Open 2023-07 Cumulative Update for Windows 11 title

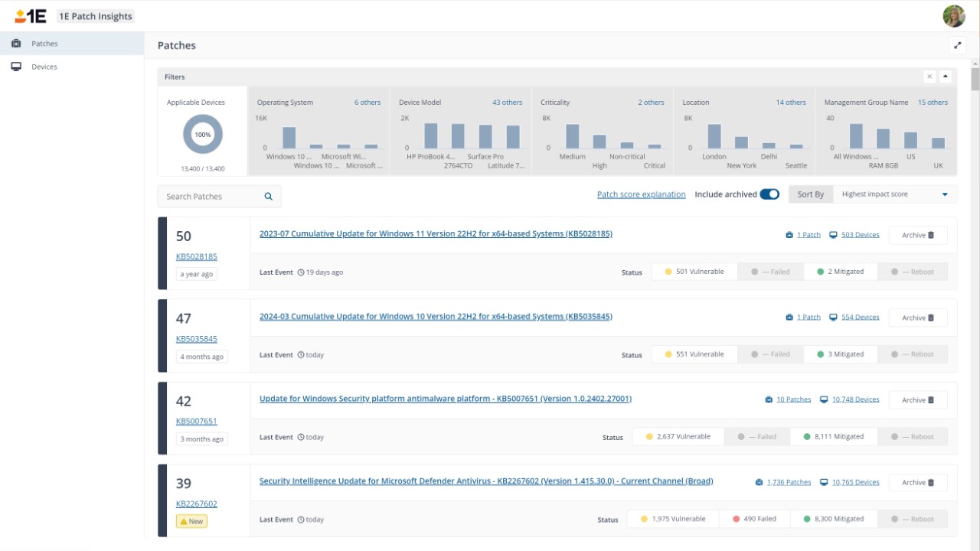pos(436,234)
